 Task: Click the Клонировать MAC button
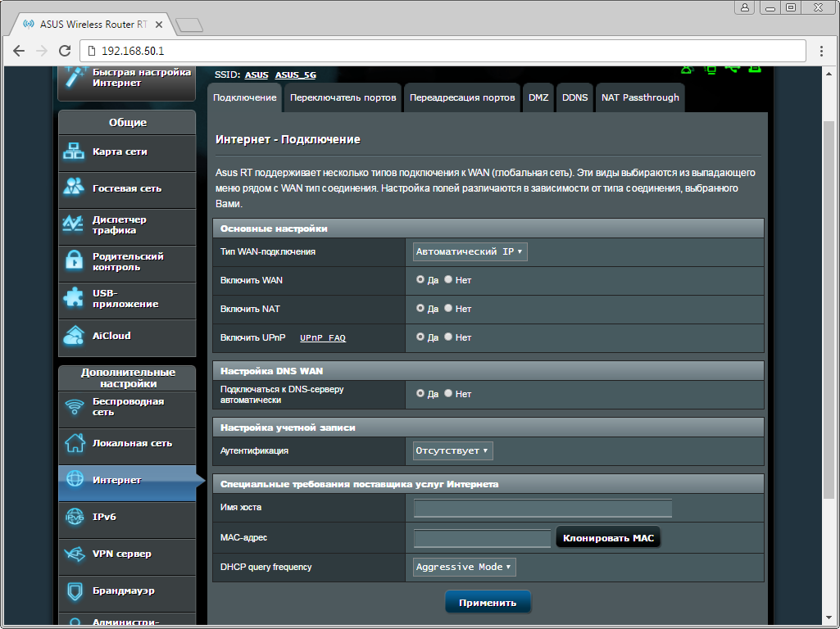(608, 538)
